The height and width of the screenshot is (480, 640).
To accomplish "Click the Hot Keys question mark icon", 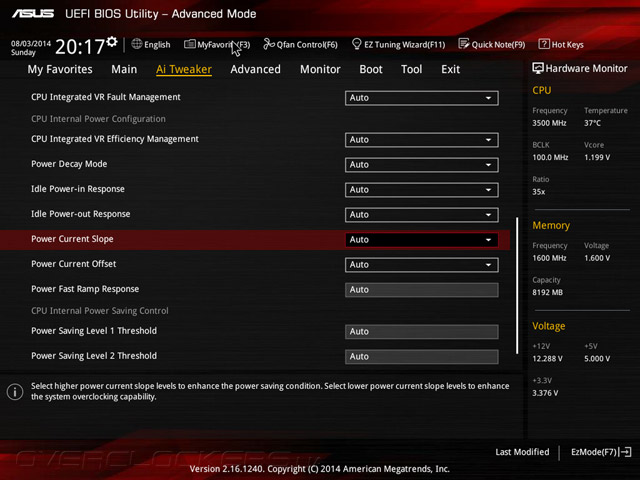I will pos(544,44).
